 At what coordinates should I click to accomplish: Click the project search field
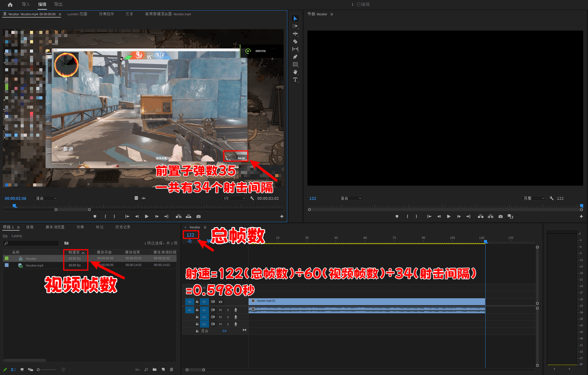(x=31, y=243)
